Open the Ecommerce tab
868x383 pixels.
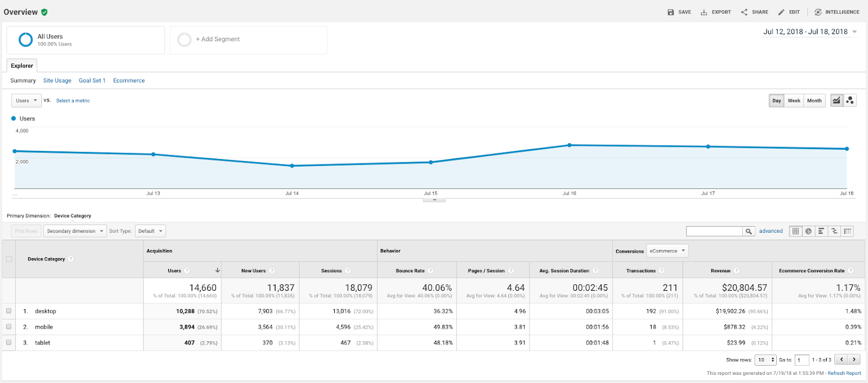coord(129,80)
